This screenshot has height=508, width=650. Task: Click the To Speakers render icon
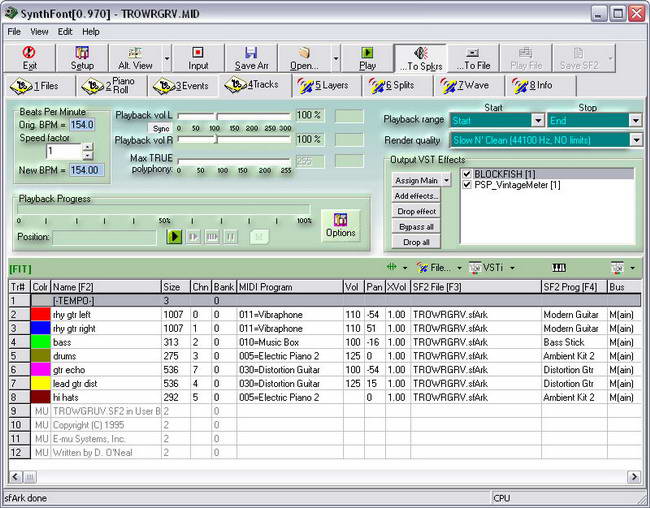click(420, 52)
